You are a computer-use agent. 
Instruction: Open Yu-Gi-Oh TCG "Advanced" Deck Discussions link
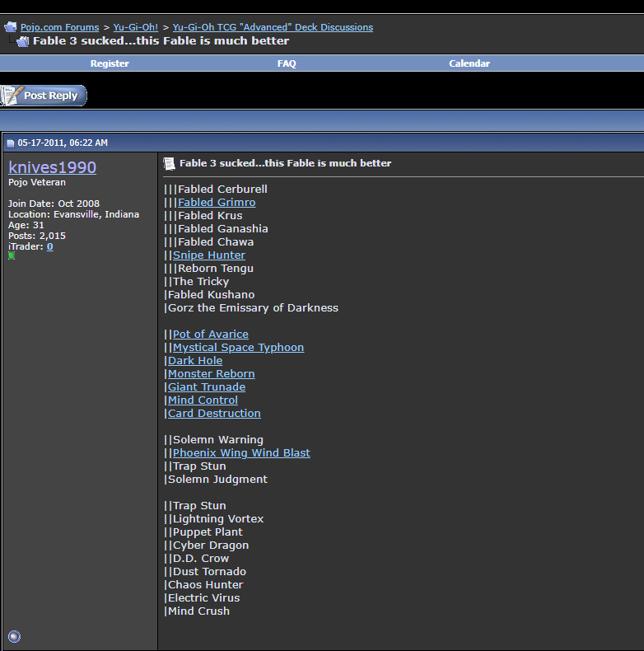(273, 27)
